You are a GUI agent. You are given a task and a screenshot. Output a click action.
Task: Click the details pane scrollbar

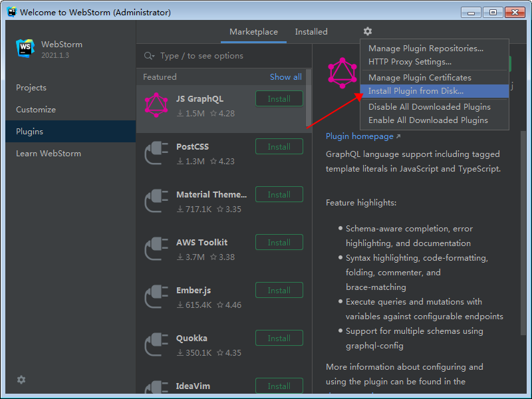click(x=523, y=233)
